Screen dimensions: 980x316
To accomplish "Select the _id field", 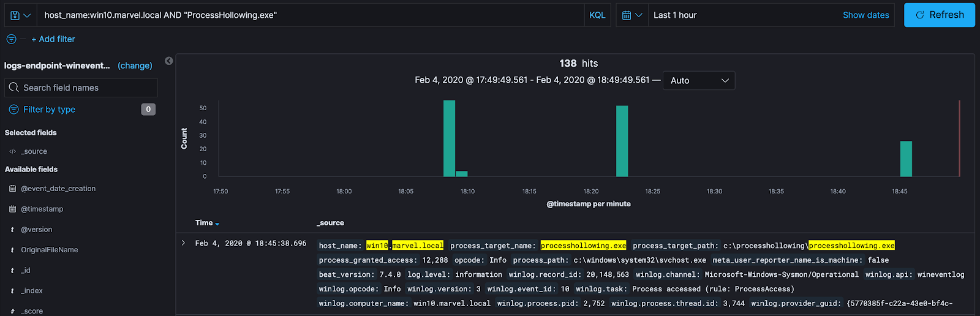I will (x=26, y=270).
